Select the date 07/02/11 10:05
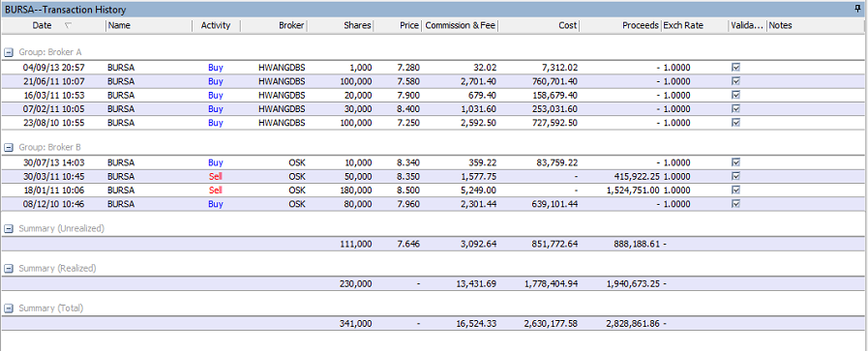Viewport: 868px width, 351px height. 53,109
